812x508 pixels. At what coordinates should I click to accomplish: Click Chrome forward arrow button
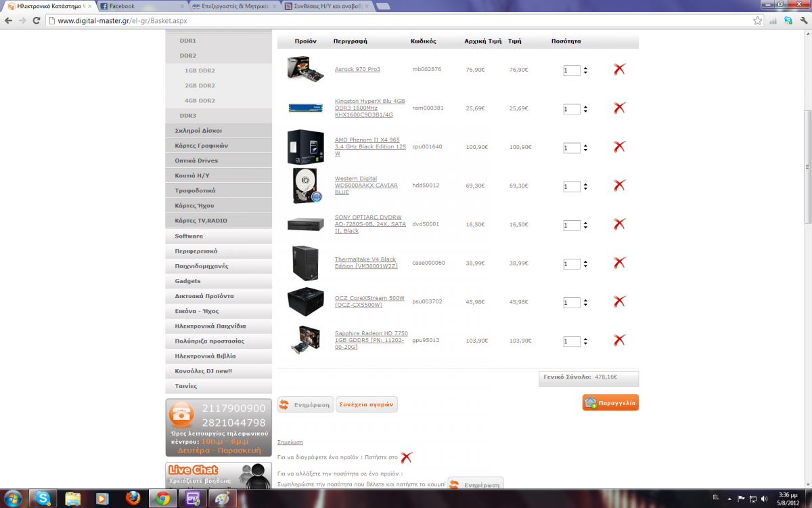point(23,20)
